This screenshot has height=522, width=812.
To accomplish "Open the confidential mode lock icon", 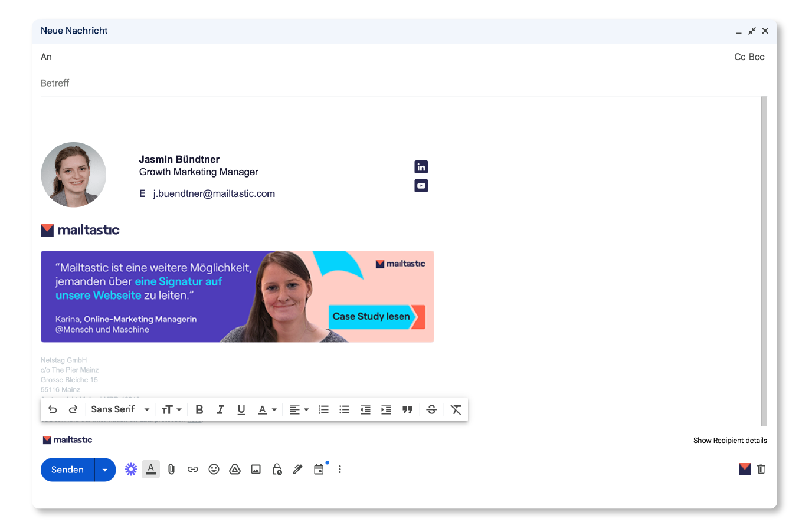I will [277, 470].
